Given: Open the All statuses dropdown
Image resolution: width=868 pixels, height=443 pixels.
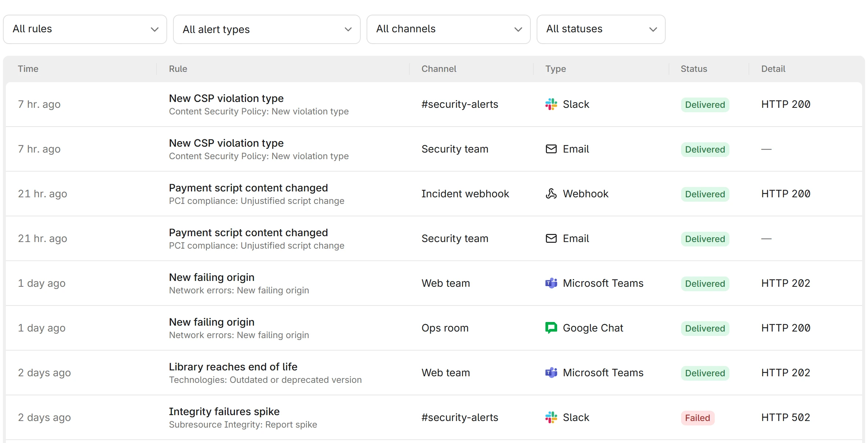Looking at the screenshot, I should click(x=601, y=29).
